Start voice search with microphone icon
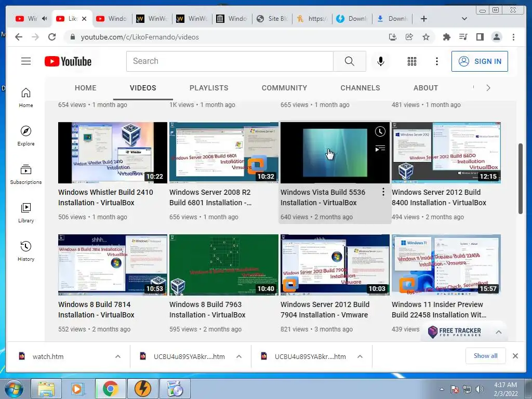532x399 pixels. click(x=381, y=61)
